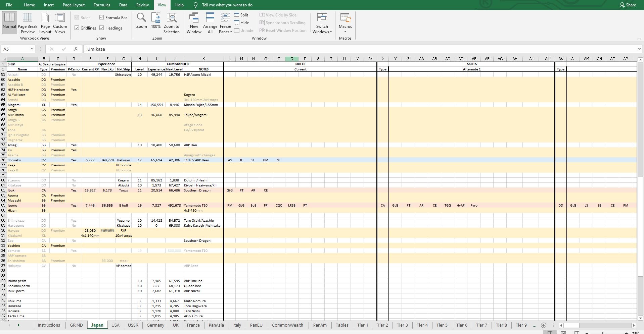This screenshot has height=334, width=644.
Task: Expand the Freeze Panes dropdown
Action: [x=225, y=23]
